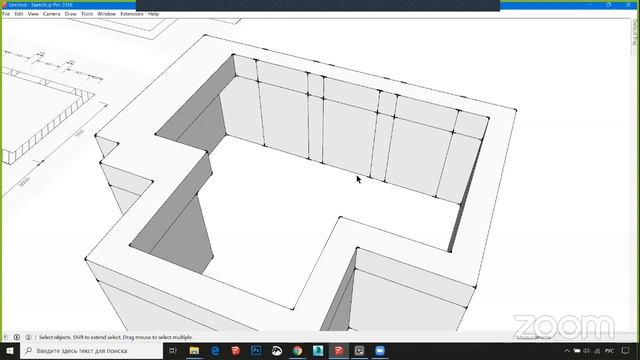Click the SketchUp window title bar
This screenshot has height=360, width=640.
click(69, 5)
